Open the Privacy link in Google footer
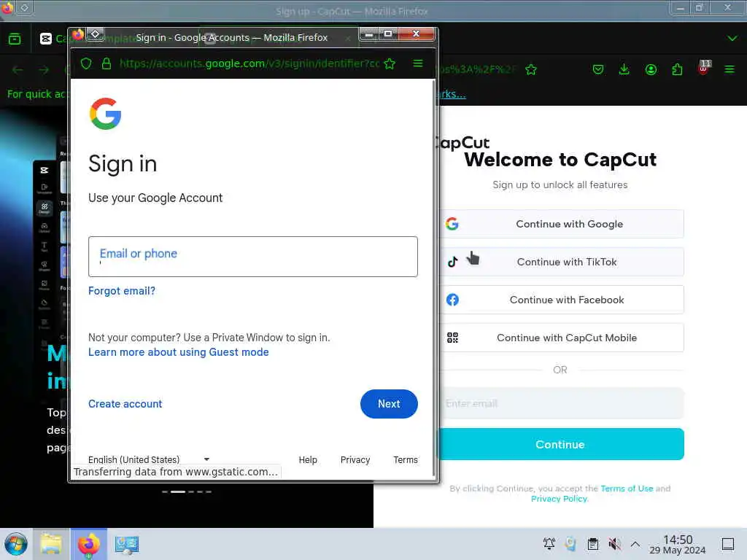This screenshot has width=747, height=560. [355, 459]
